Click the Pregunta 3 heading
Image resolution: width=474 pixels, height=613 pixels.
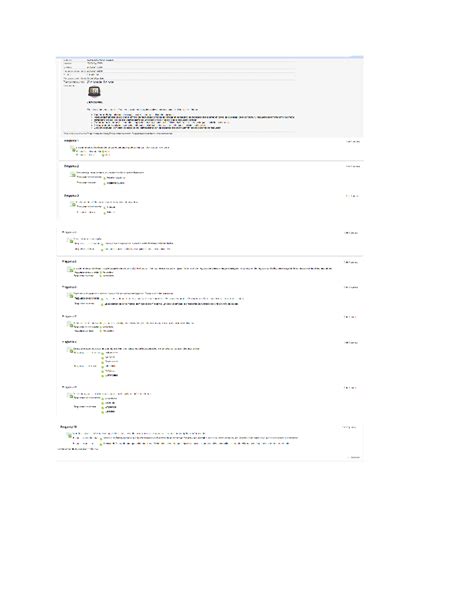[x=72, y=196]
